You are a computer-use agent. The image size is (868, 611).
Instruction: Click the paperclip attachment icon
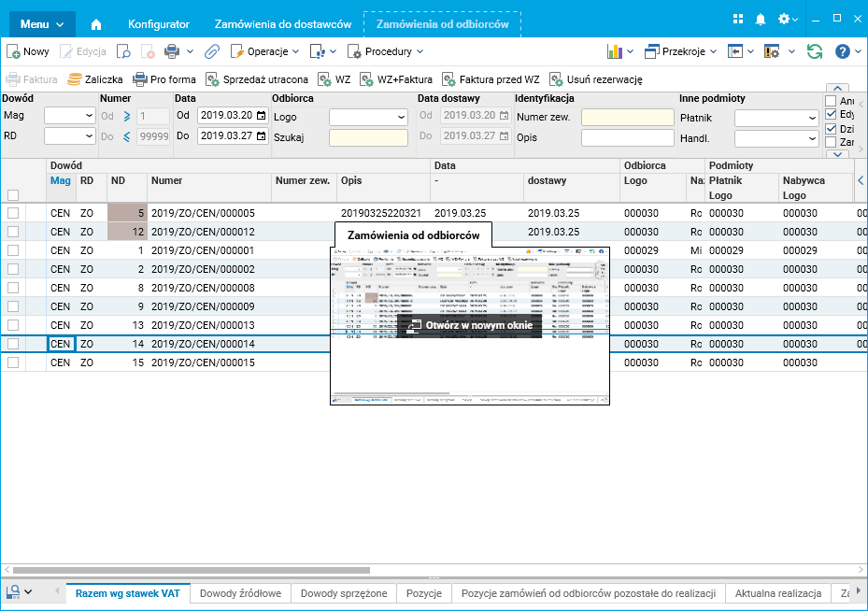(212, 51)
